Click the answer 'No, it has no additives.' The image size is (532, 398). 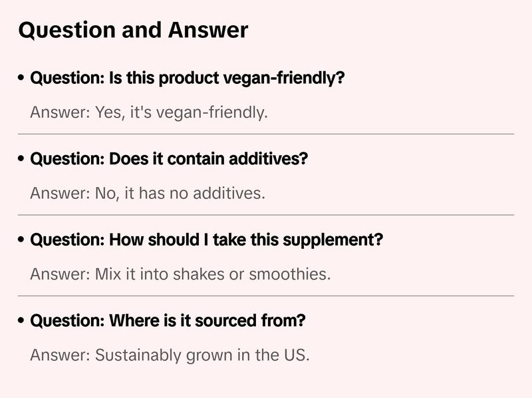148,193
